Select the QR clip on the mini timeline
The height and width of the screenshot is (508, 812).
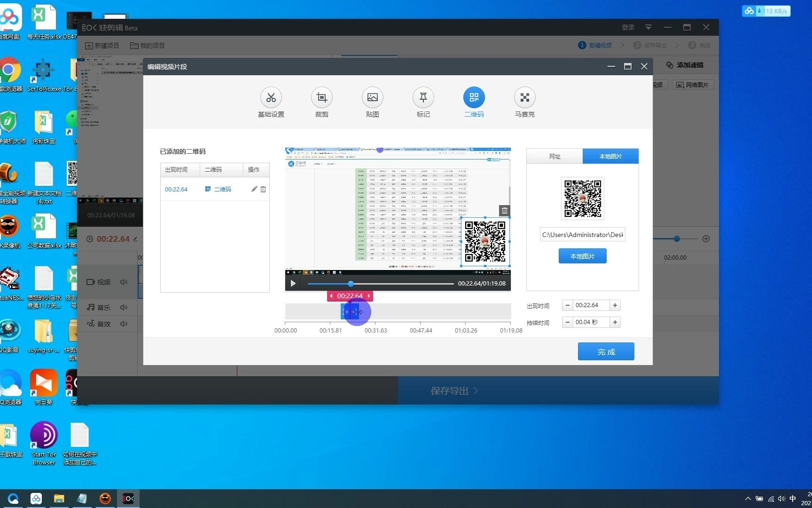[350, 311]
